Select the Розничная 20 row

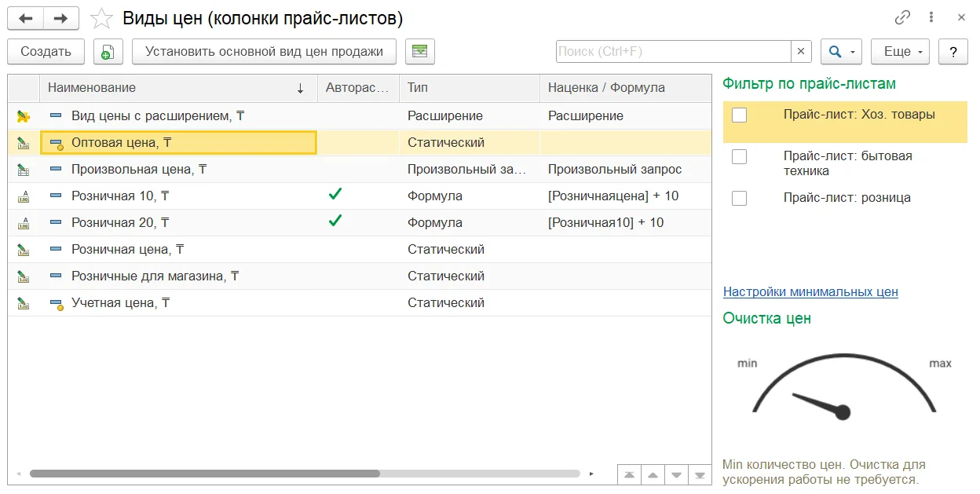click(x=360, y=223)
